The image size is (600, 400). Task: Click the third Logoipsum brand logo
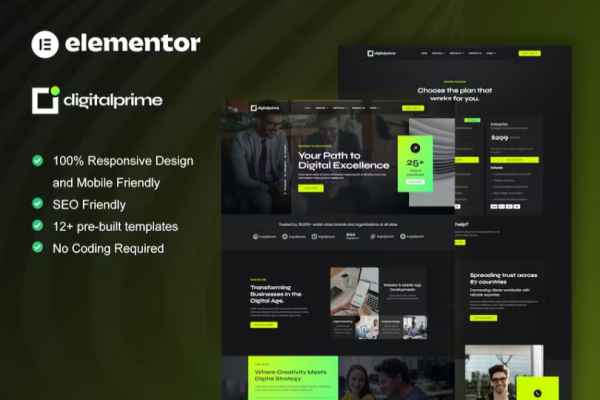coord(323,237)
